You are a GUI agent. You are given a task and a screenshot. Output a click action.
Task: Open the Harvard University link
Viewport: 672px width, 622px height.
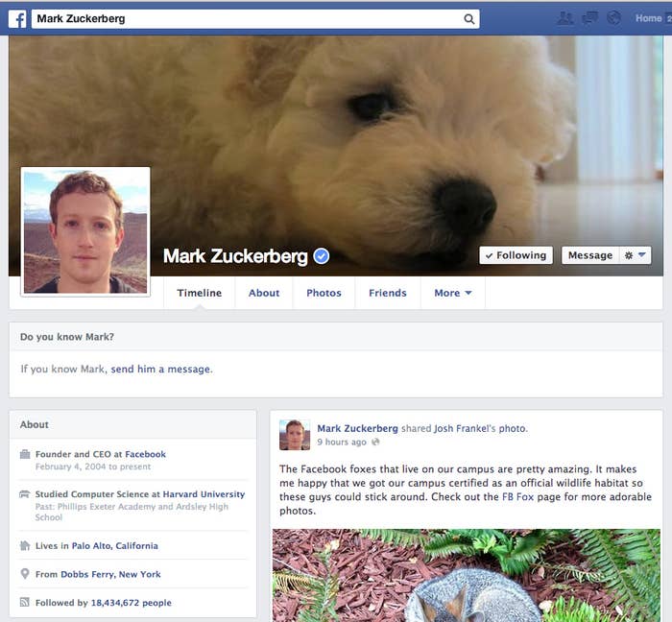pos(204,494)
